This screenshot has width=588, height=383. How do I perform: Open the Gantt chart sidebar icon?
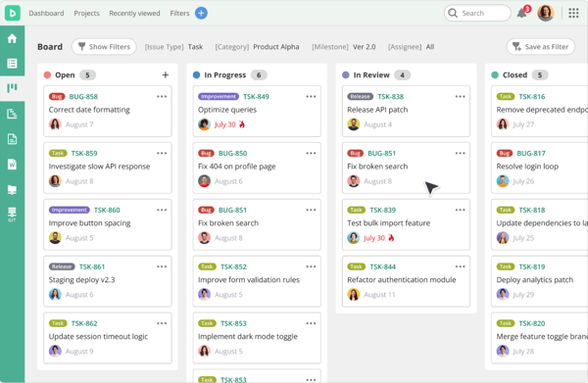[x=12, y=114]
